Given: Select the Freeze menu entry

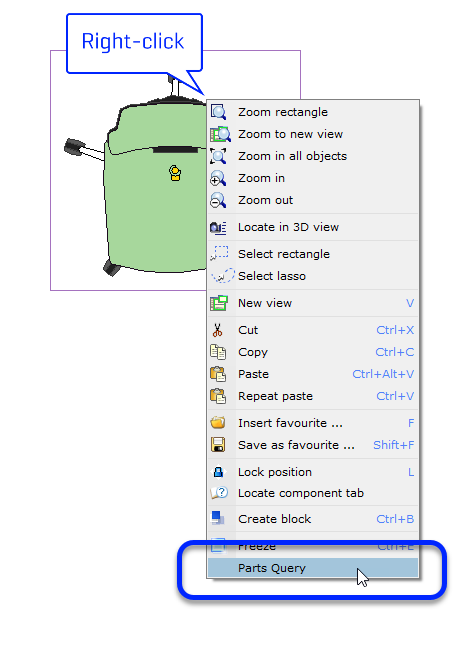Looking at the screenshot, I should point(313,546).
